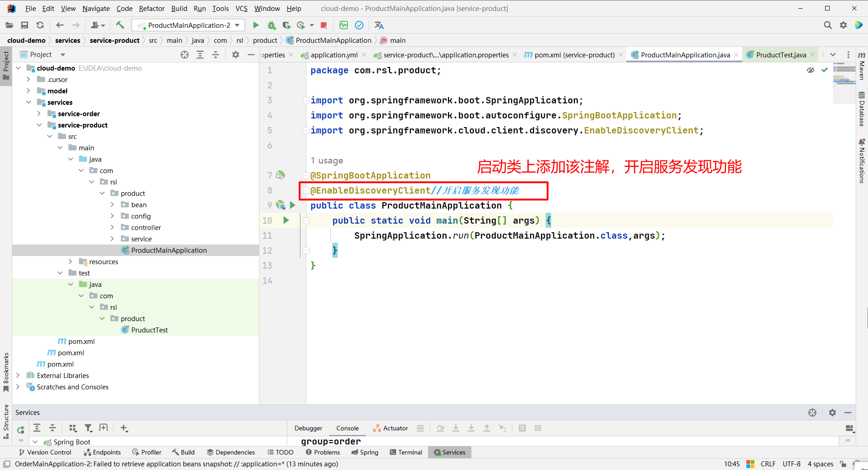This screenshot has width=868, height=470.
Task: Open Search Everywhere magnifier icon
Action: click(827, 25)
